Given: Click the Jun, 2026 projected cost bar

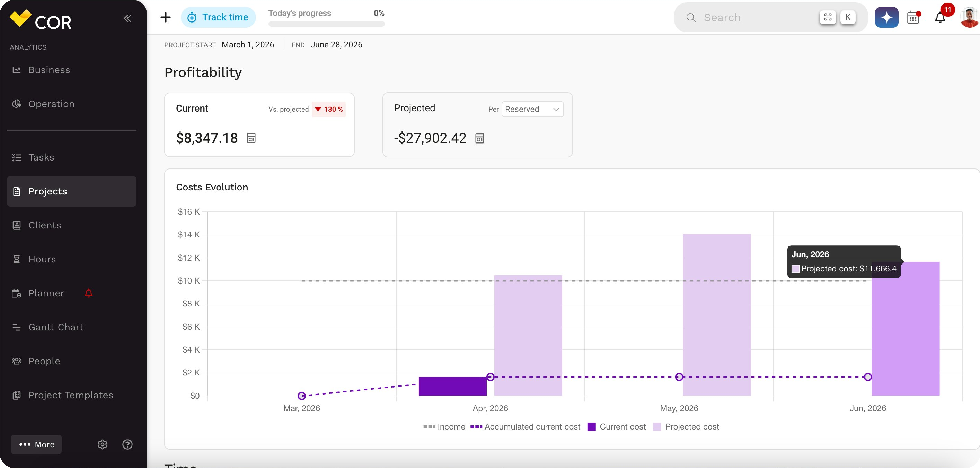Looking at the screenshot, I should [x=906, y=329].
